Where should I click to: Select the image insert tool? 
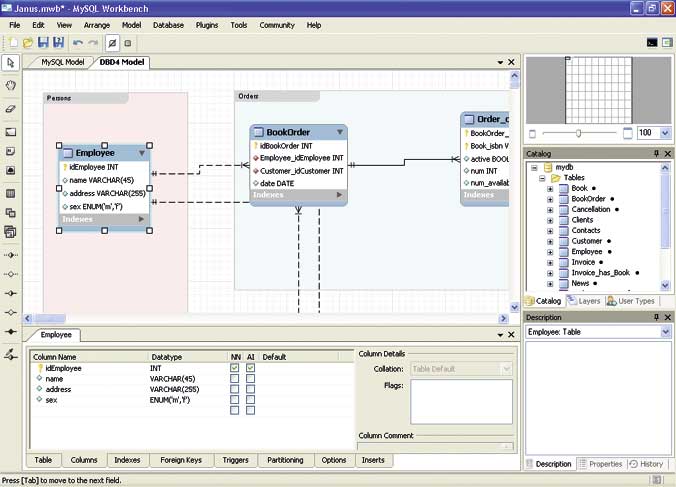[10, 170]
